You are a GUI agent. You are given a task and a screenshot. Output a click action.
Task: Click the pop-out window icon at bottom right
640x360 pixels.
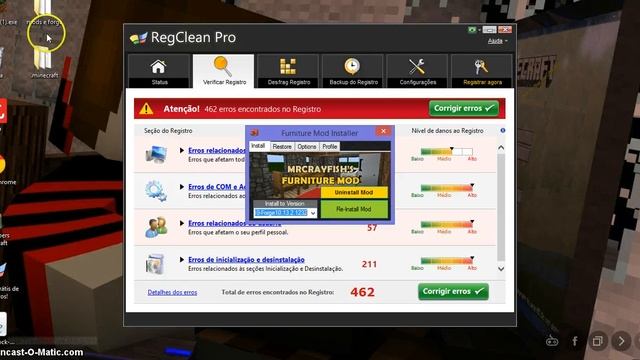598,341
